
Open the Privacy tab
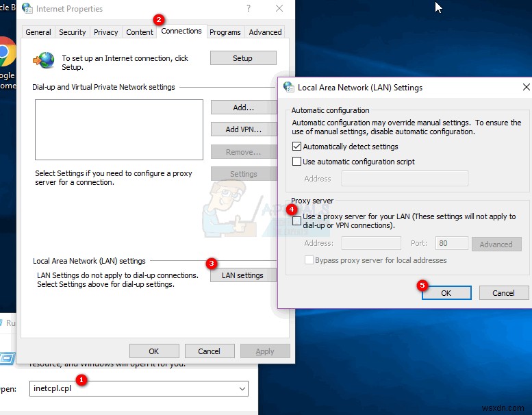[x=106, y=32]
